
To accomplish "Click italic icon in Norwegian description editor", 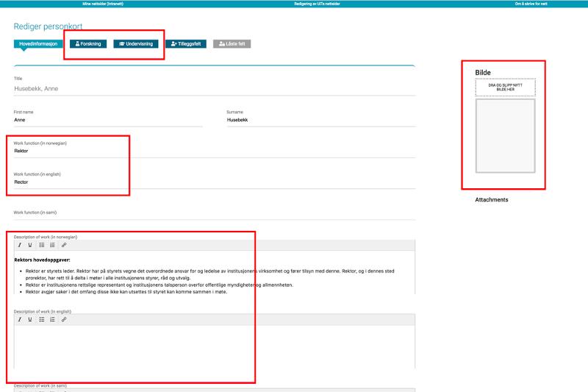I will click(19, 245).
